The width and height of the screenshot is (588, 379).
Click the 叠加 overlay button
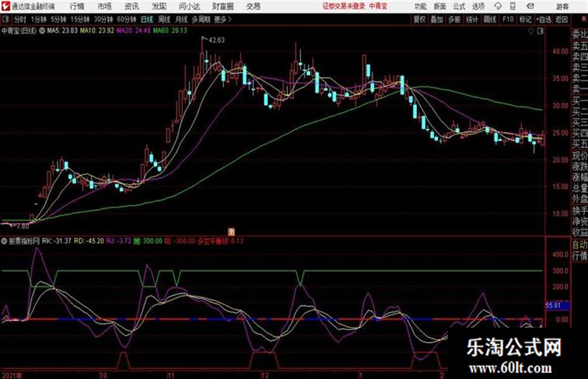pyautogui.click(x=437, y=19)
